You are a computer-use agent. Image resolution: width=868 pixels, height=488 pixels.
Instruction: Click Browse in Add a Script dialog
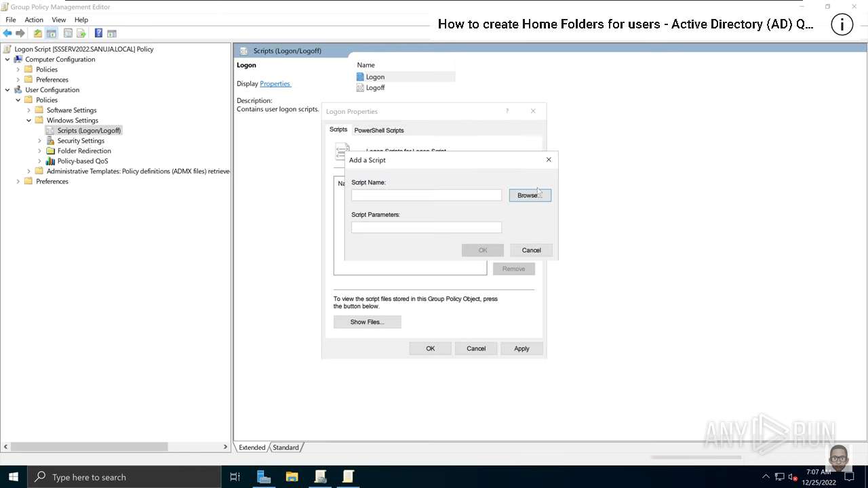click(530, 195)
